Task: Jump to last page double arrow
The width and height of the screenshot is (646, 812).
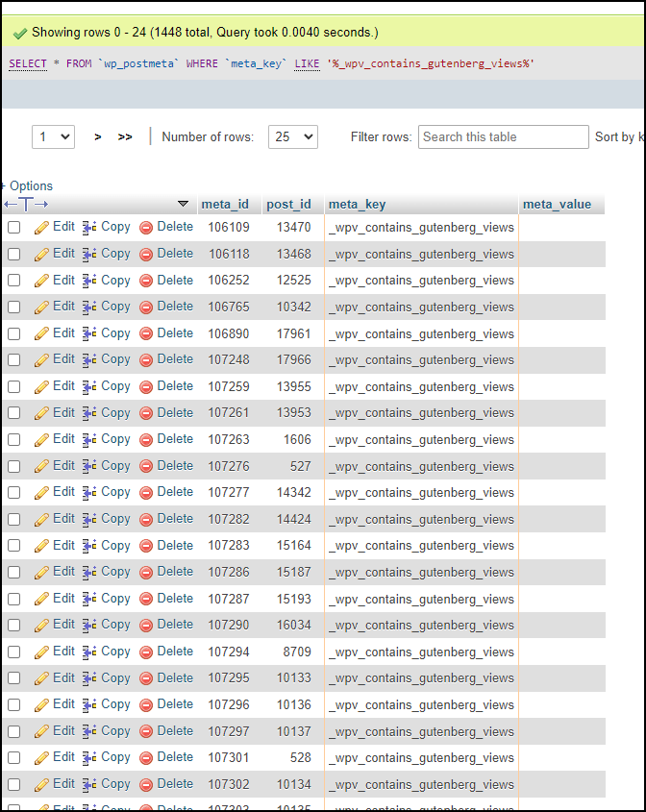Action: [125, 137]
